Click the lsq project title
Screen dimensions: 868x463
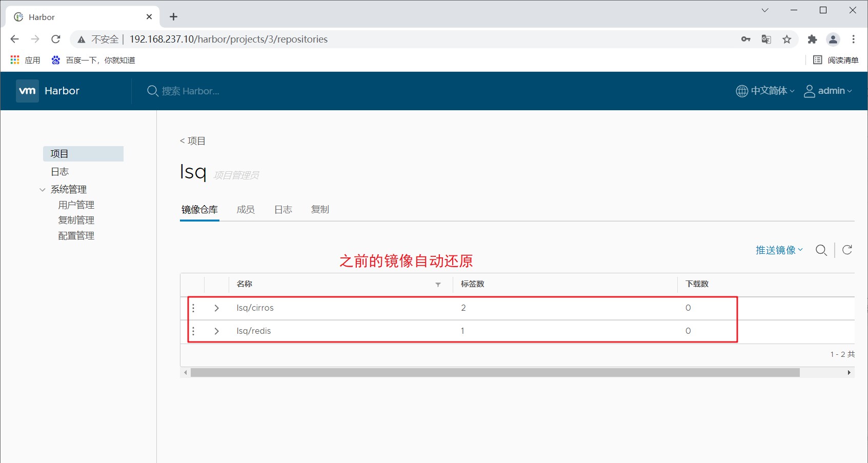(x=193, y=172)
